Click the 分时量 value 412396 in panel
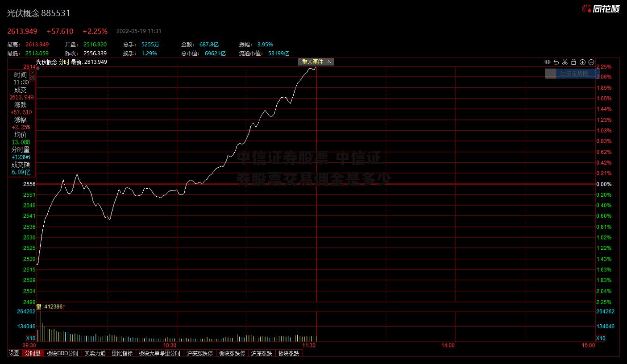627x364 pixels. coord(21,157)
